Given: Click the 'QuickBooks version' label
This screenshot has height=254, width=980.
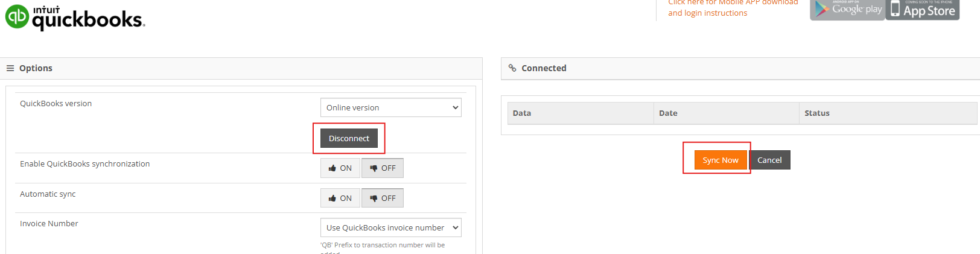Looking at the screenshot, I should coord(56,103).
